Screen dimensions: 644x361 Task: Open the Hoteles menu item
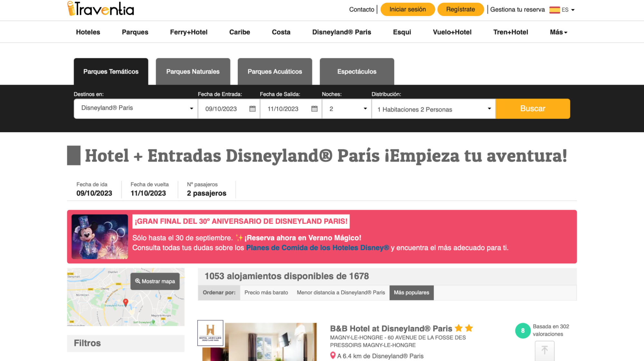pyautogui.click(x=88, y=32)
